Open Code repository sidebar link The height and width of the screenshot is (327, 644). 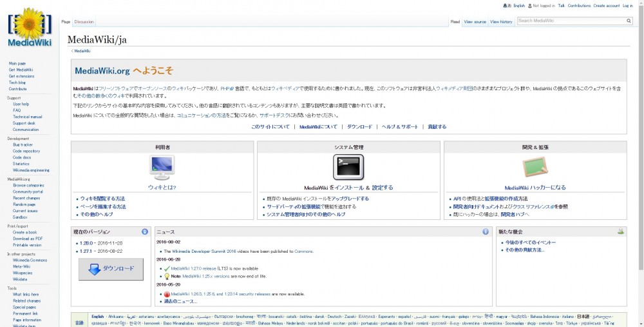26,151
